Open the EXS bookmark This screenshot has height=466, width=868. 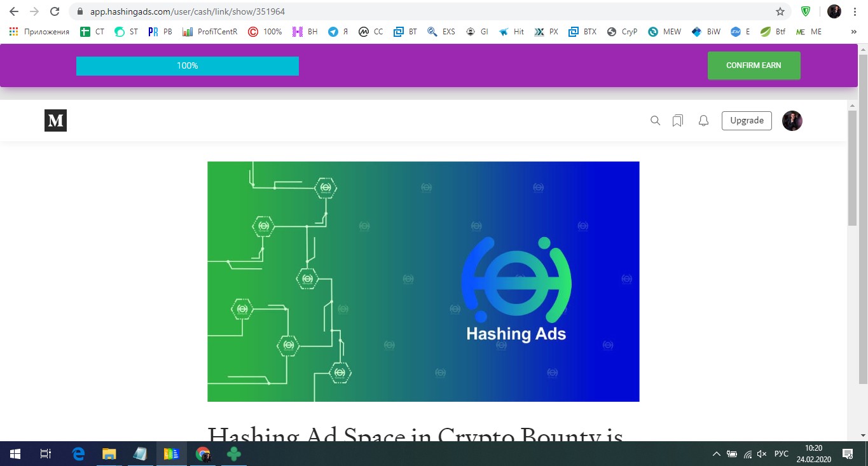pos(441,32)
